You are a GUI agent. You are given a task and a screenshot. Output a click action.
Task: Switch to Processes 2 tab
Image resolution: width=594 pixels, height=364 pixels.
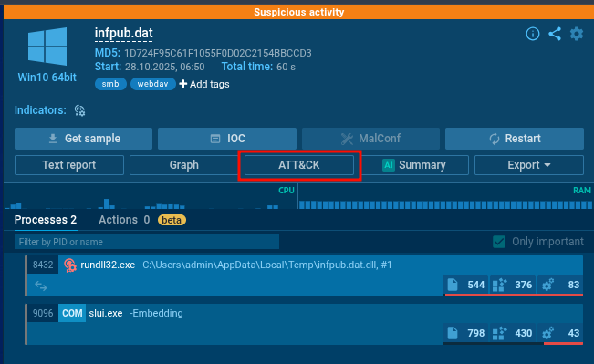(x=46, y=220)
